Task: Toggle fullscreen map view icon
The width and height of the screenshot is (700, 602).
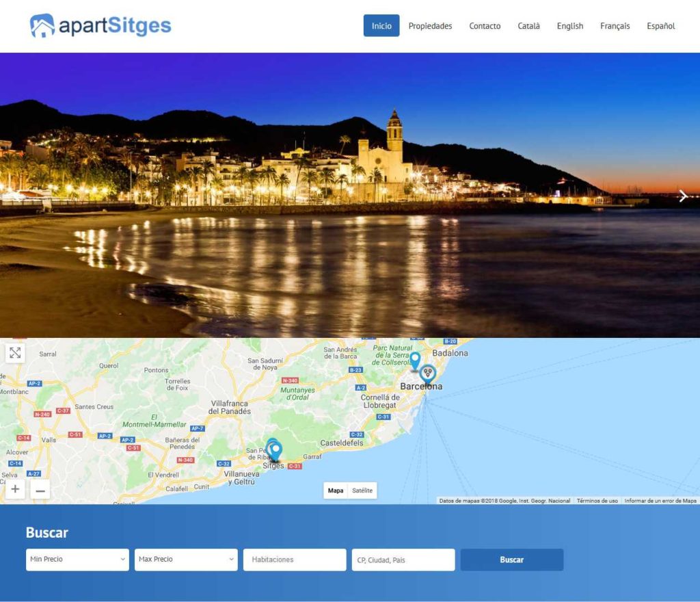Action: pyautogui.click(x=15, y=353)
